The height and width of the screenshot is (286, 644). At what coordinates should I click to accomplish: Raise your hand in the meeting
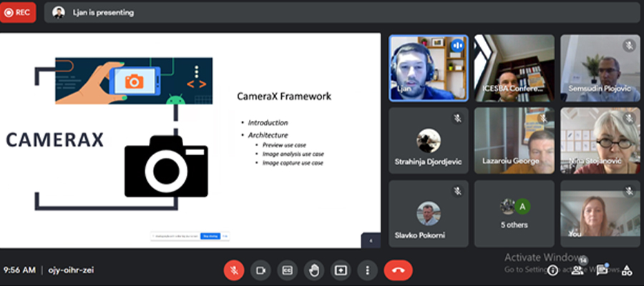[x=313, y=270]
